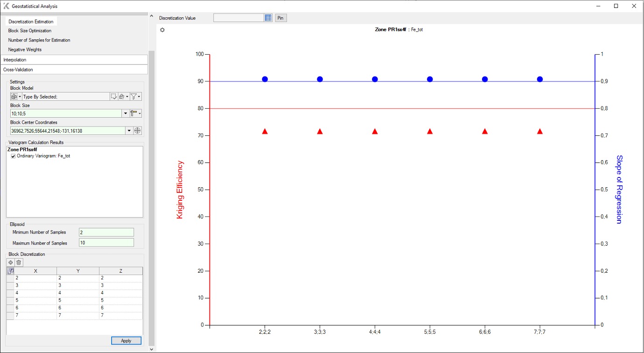Open the Block Size dropdown
This screenshot has height=353, width=644.
tap(126, 113)
